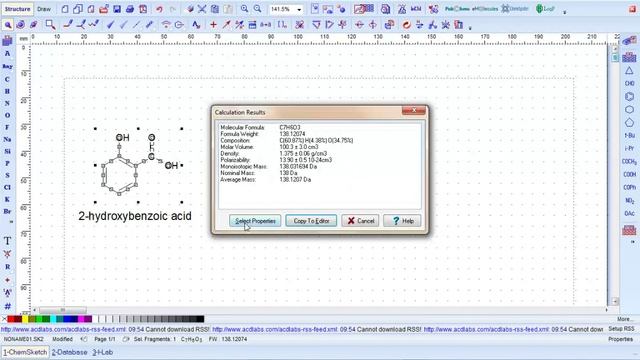This screenshot has width=640, height=360.
Task: Click the Generate Name for Structure icon
Action: click(x=459, y=25)
